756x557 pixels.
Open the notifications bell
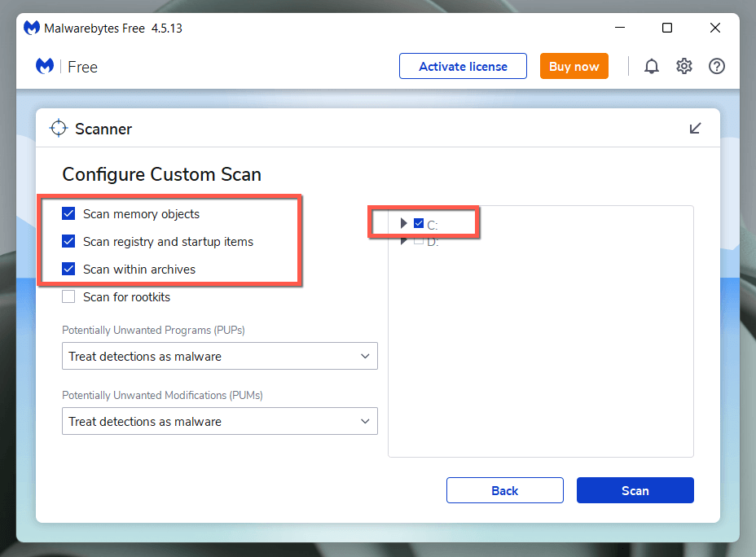point(652,66)
